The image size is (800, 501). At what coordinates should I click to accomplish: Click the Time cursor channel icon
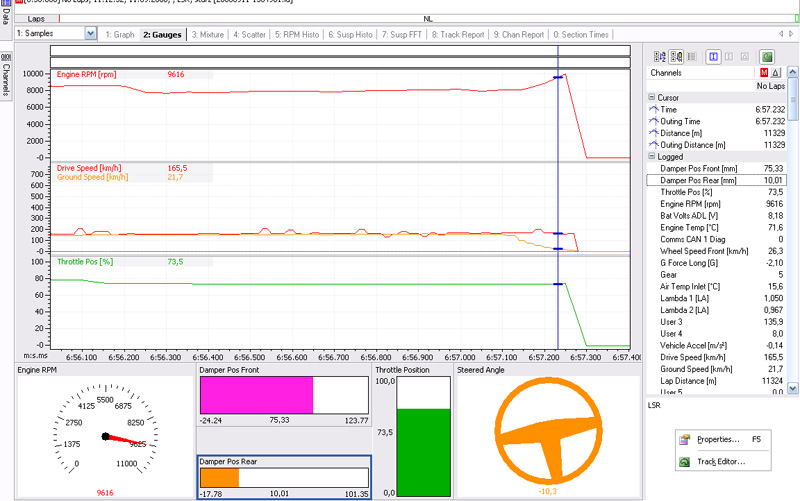[x=654, y=109]
